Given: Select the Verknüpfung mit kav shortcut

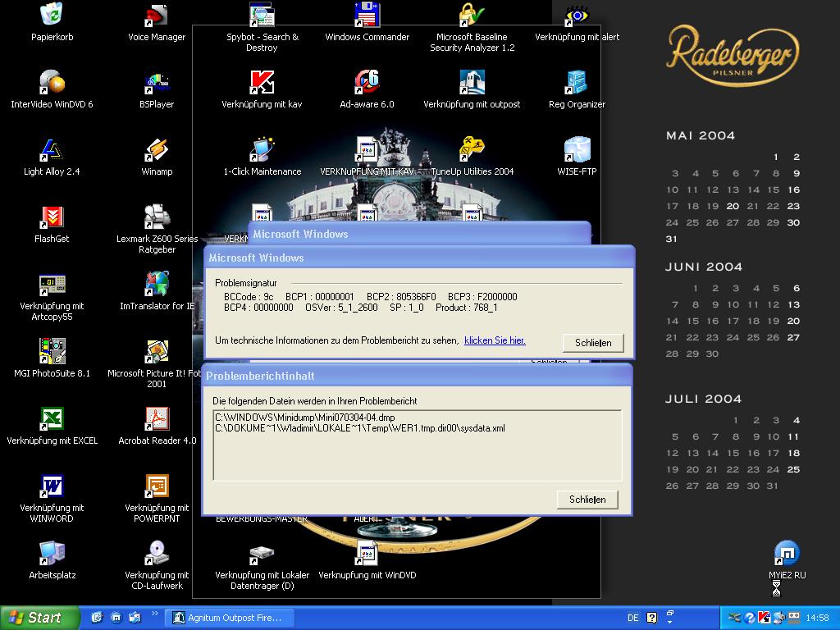Looking at the screenshot, I should point(262,89).
